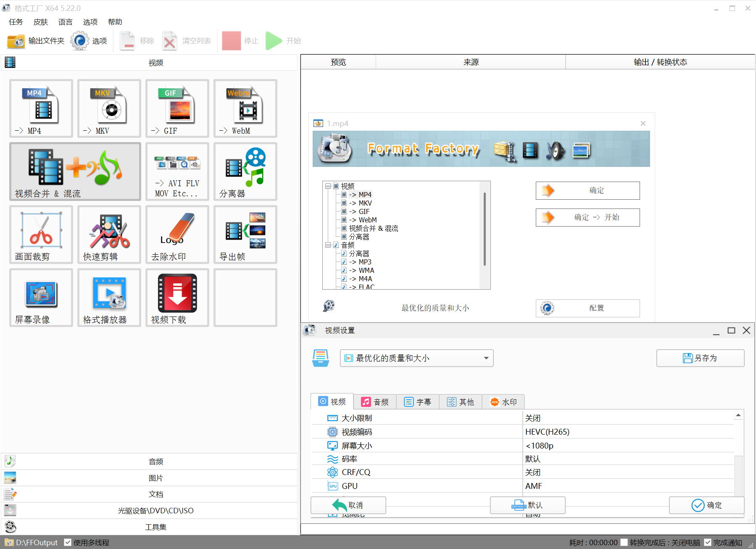Open the 帮助 menu
Image resolution: width=756 pixels, height=549 pixels.
tap(115, 22)
